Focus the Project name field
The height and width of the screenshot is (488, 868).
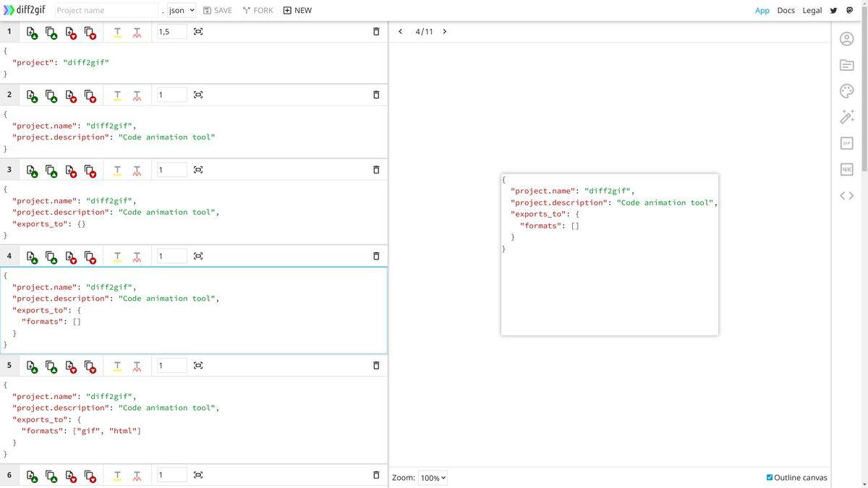point(106,10)
